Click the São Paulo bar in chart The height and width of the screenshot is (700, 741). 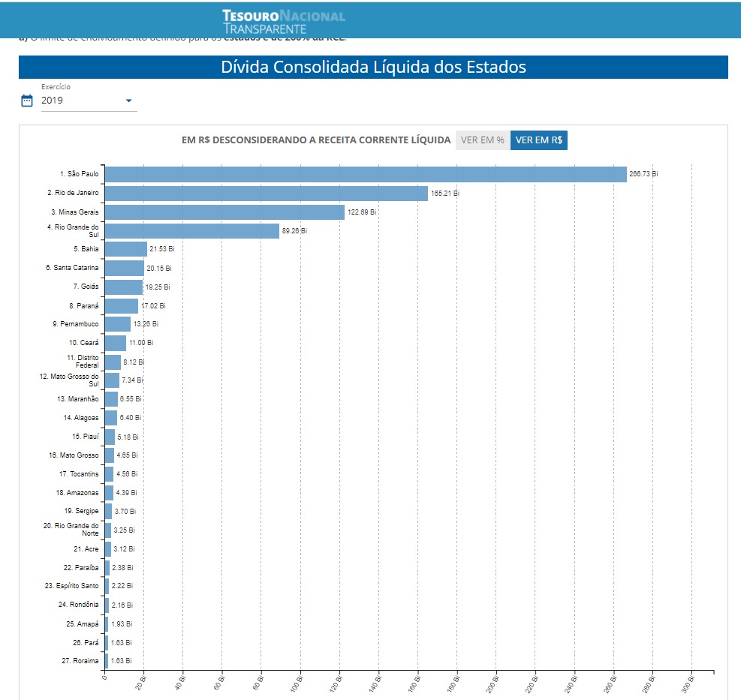point(365,174)
